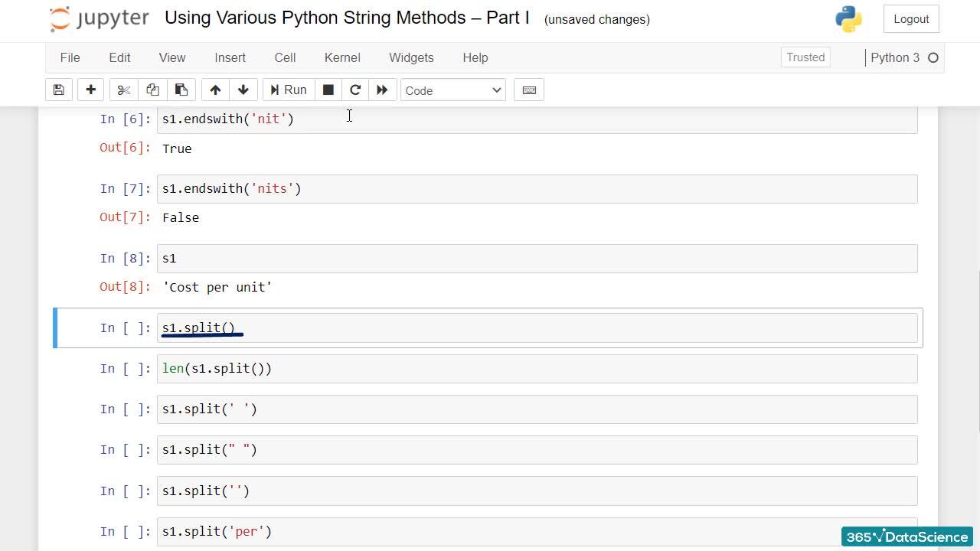Click the save and checkpoint icon
This screenshot has height=551, width=980.
click(59, 90)
